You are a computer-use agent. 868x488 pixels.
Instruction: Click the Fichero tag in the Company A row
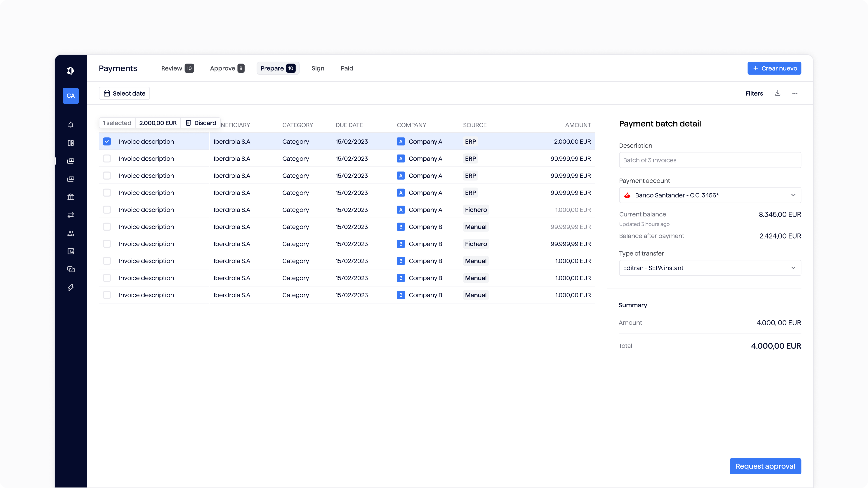[x=476, y=210]
